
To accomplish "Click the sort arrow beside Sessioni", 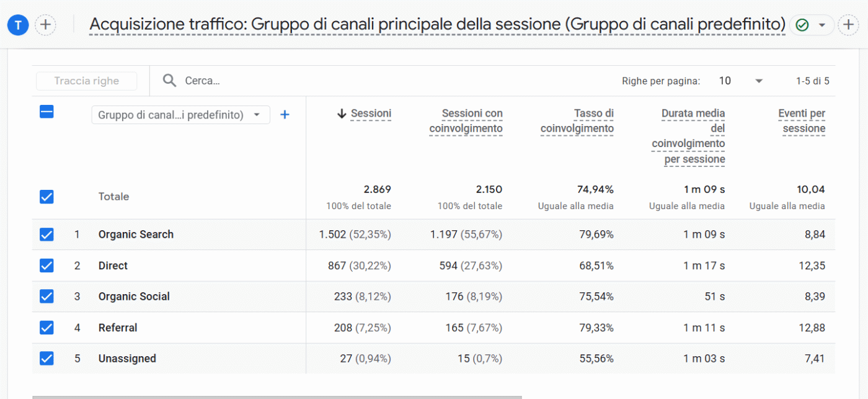I will 341,114.
